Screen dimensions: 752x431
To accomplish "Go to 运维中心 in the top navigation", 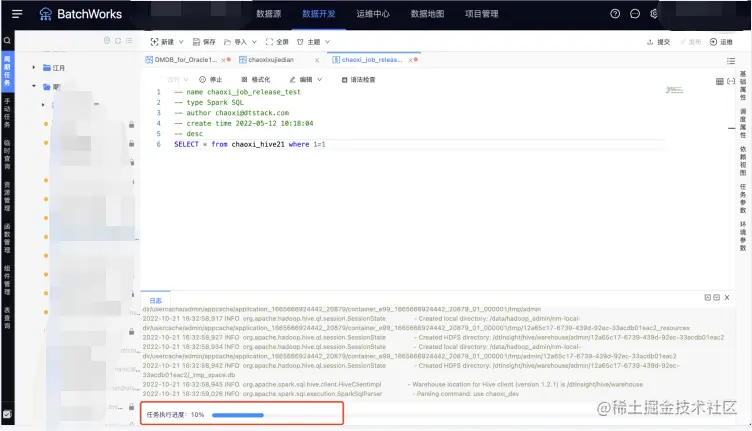I will (x=373, y=14).
